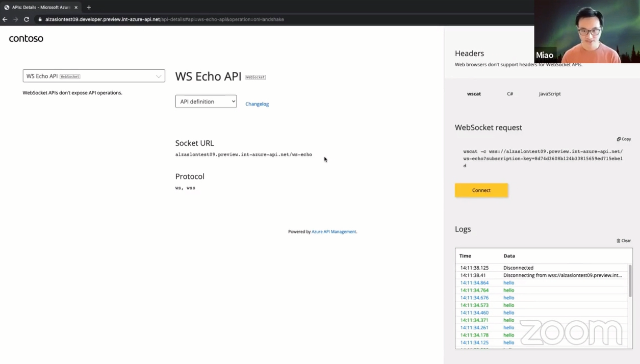
Task: Close the APIs: Details browser tab
Action: pyautogui.click(x=76, y=7)
